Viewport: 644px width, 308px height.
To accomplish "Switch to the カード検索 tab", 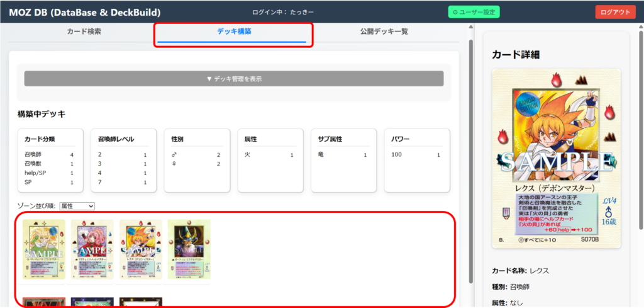I will (x=84, y=31).
